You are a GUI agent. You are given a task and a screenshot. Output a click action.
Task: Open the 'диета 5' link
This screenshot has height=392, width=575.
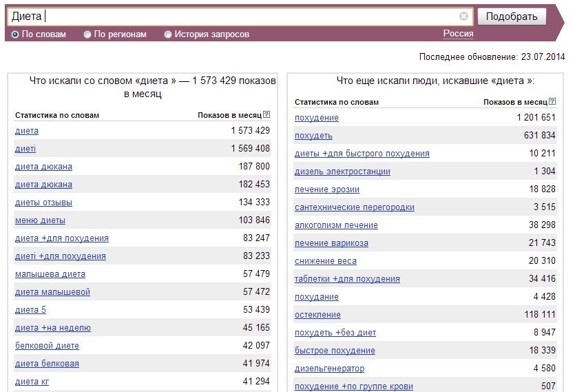click(30, 310)
